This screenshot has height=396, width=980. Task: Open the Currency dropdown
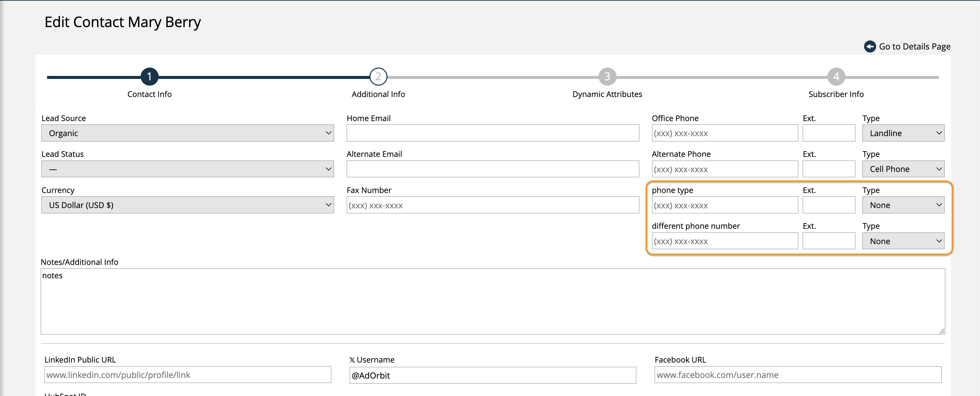pyautogui.click(x=187, y=205)
